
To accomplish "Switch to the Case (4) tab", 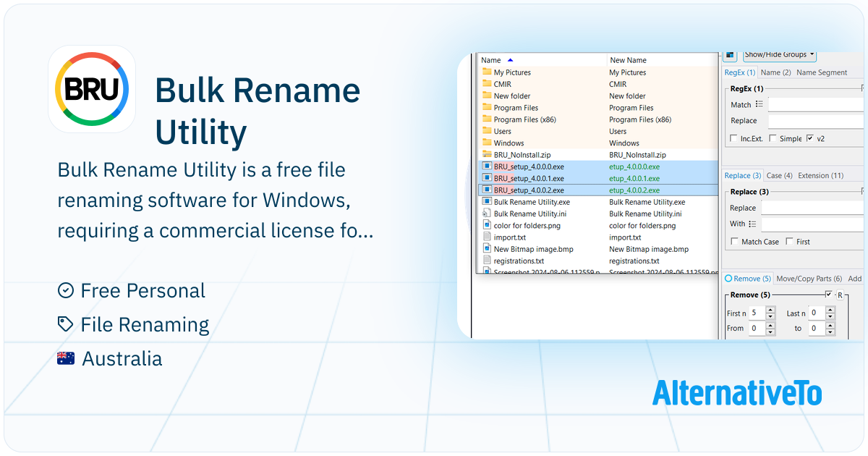I will tap(779, 175).
